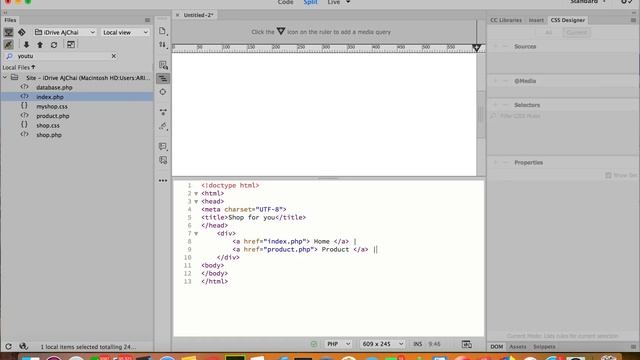Open the 609 x 245 window size dropdown
This screenshot has height=360, width=640.
[x=382, y=344]
